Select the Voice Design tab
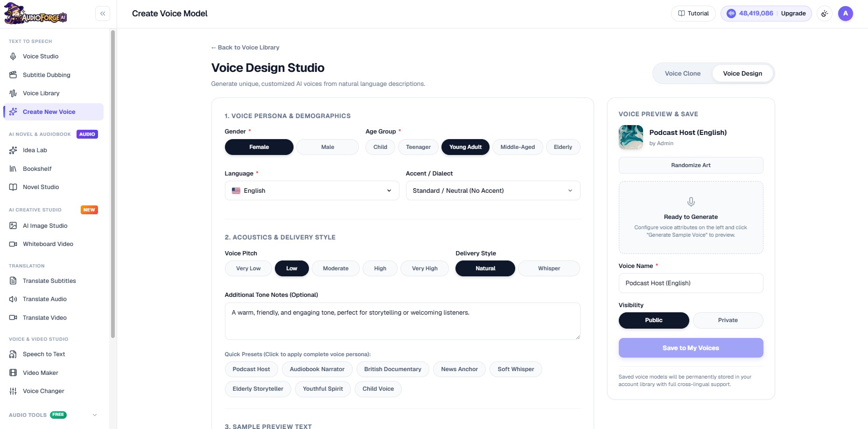868x429 pixels. click(742, 73)
